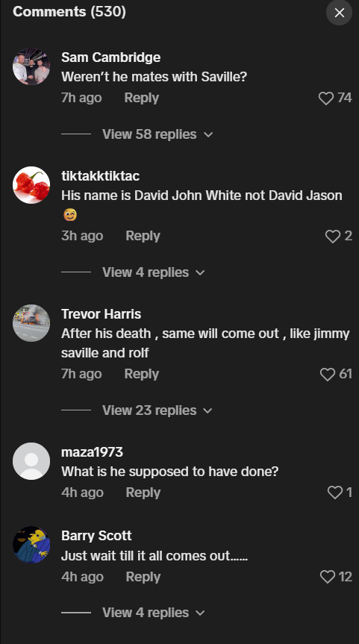Like Barry Scott's comment heart
The width and height of the screenshot is (359, 644).
pyautogui.click(x=328, y=577)
